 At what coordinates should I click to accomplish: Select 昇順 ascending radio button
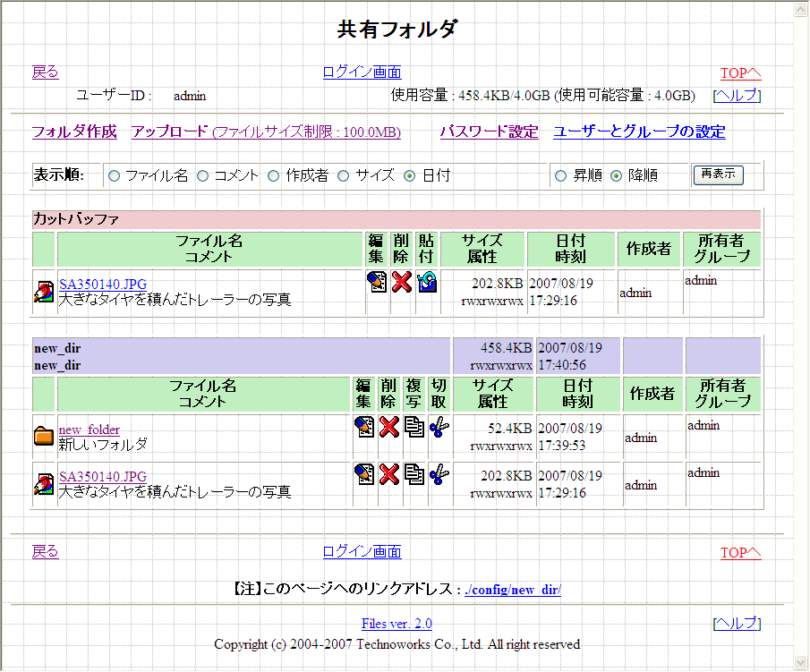click(561, 176)
